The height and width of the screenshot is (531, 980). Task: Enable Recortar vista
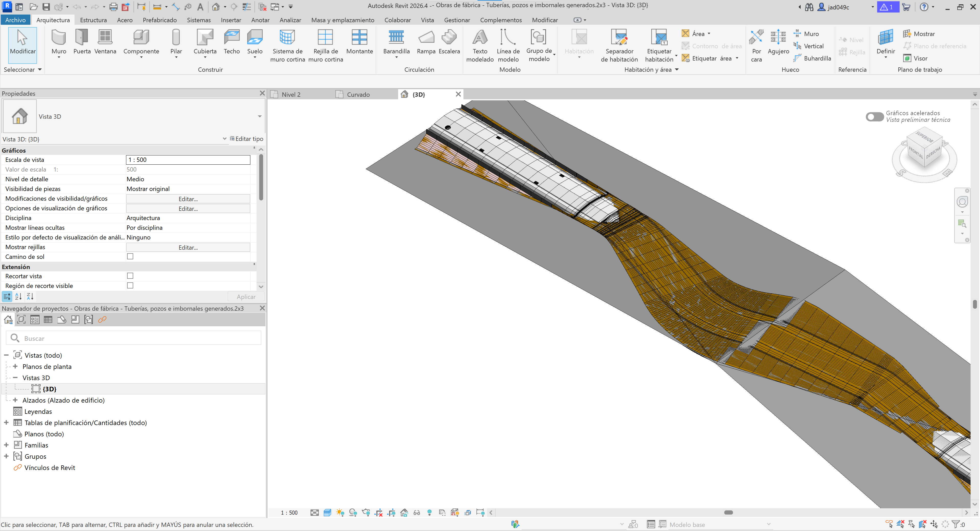click(x=130, y=276)
